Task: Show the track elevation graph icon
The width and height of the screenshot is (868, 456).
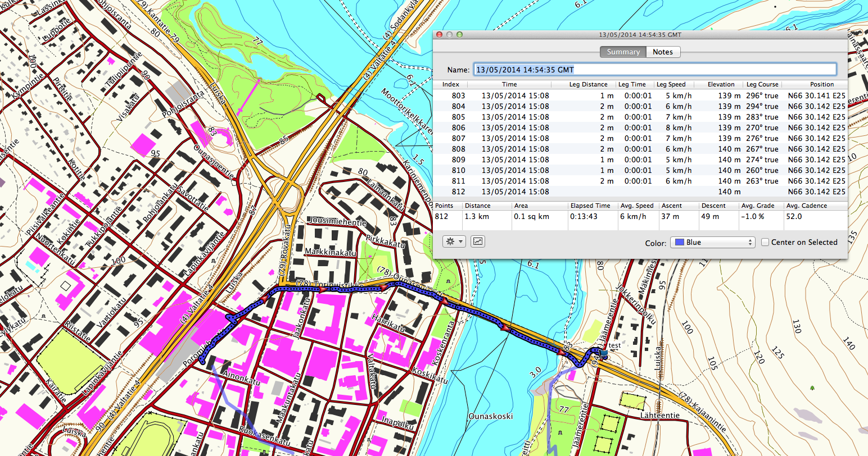Action: point(478,241)
